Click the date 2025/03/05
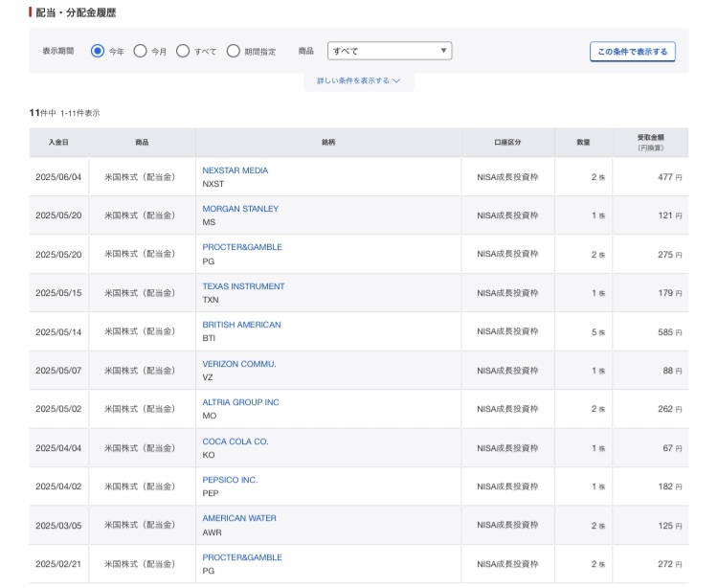The image size is (718, 588). coord(58,526)
